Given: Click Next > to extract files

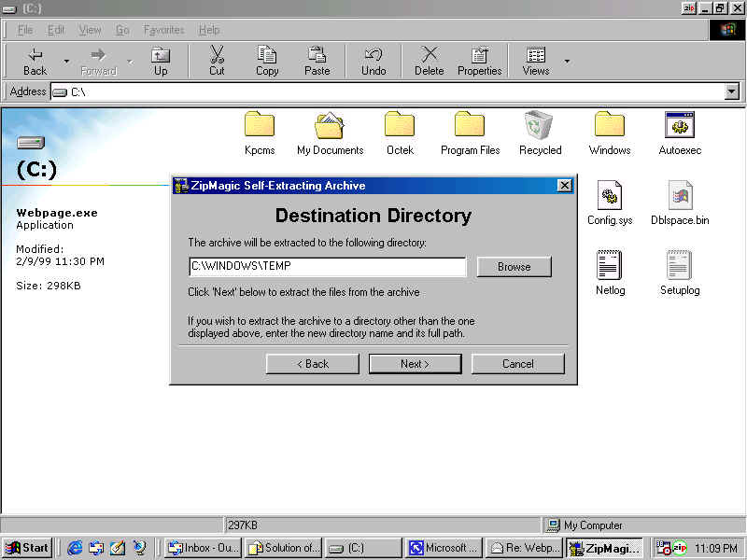Looking at the screenshot, I should [415, 364].
